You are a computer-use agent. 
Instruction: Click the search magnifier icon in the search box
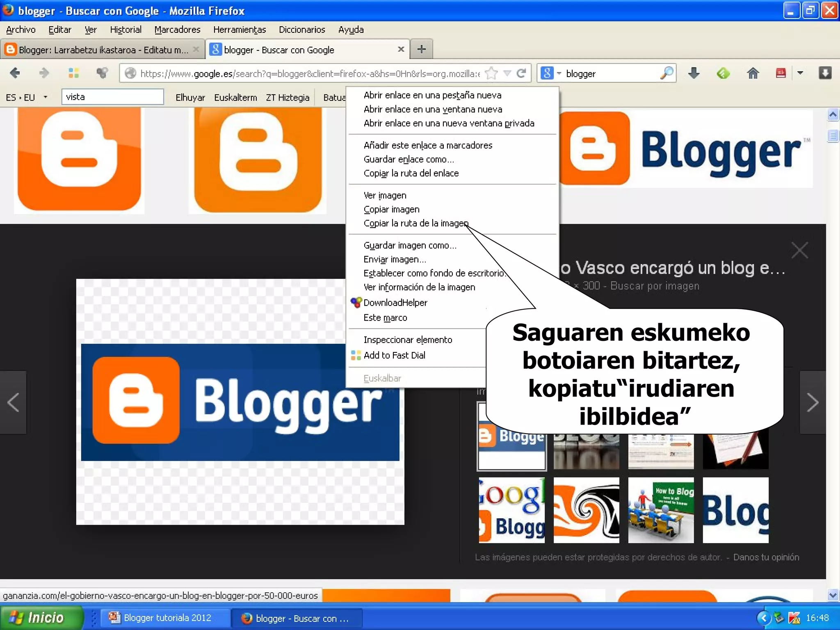(x=667, y=73)
